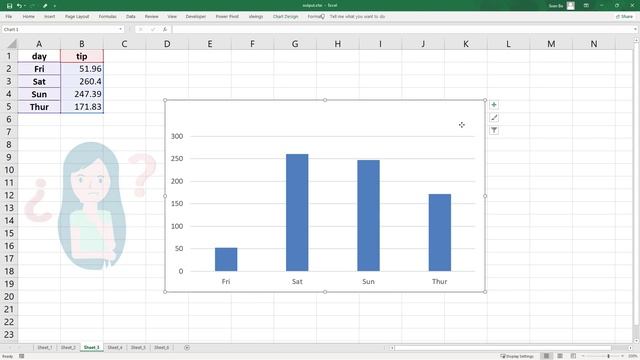Open Display Settings in status bar
Image resolution: width=640 pixels, height=360 pixels.
click(517, 356)
